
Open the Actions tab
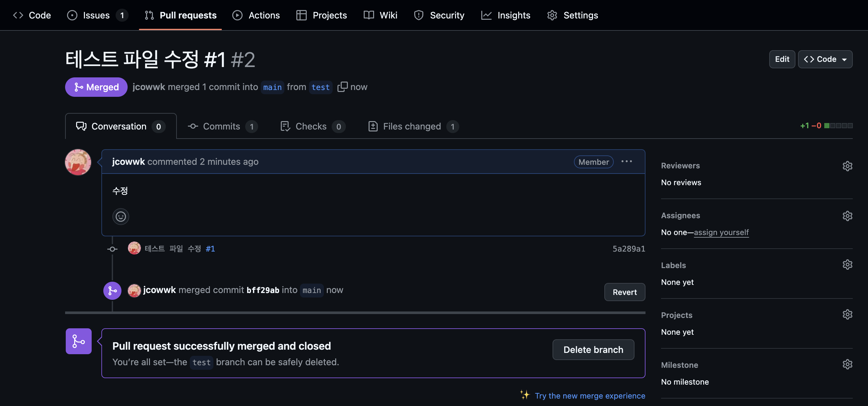click(256, 15)
